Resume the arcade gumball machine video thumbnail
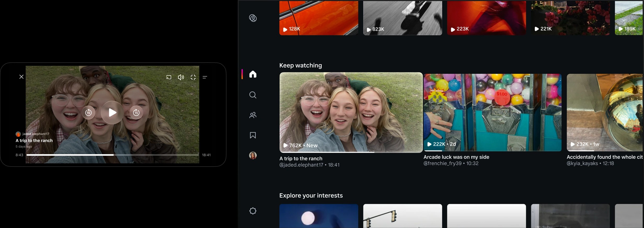The height and width of the screenshot is (228, 644). [x=492, y=112]
